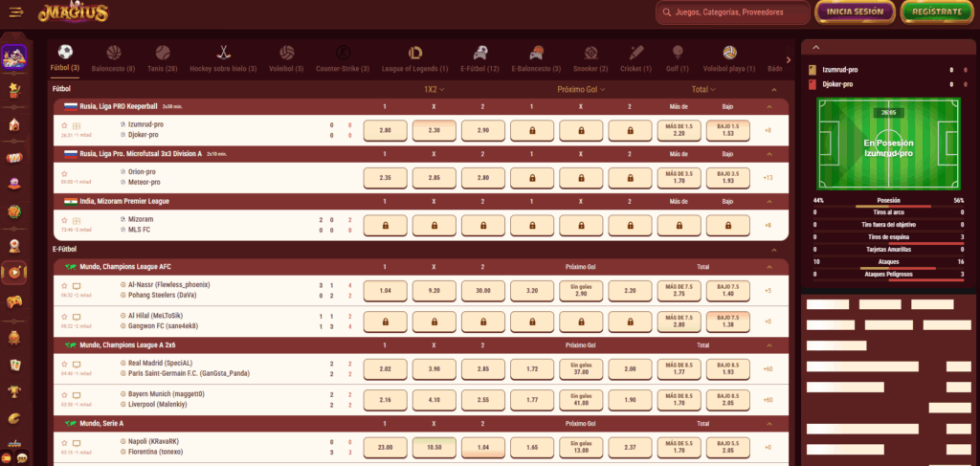Open the E-Fútbol gamepad category
The height and width of the screenshot is (466, 980).
(479, 53)
